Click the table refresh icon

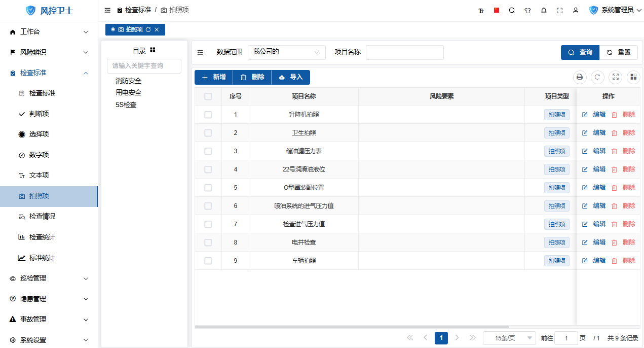tap(597, 77)
